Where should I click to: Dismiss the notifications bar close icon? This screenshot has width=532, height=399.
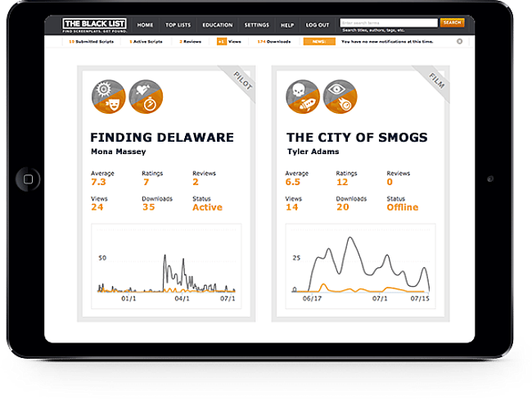tap(459, 42)
